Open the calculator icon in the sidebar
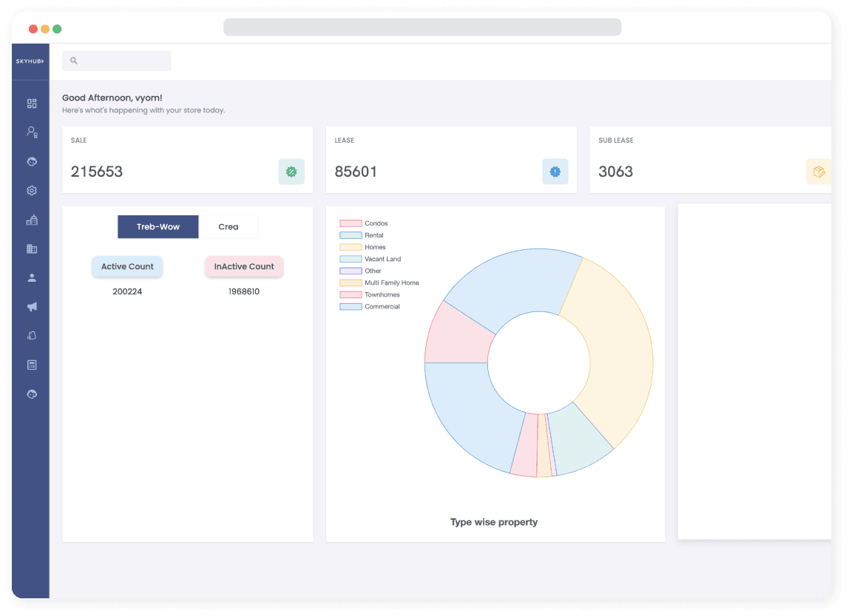This screenshot has height=616, width=849. pyautogui.click(x=31, y=364)
